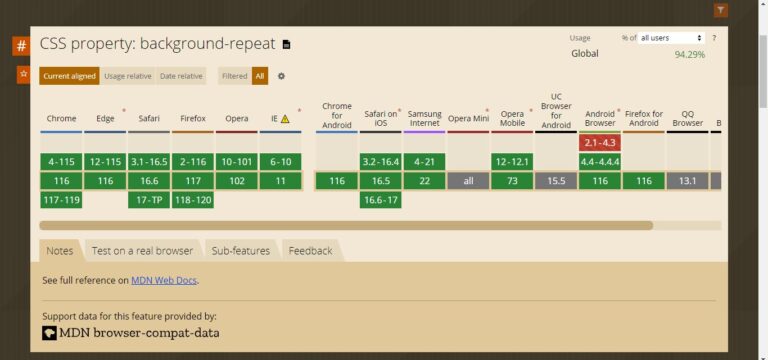Click the Firefox 118-120 cell
This screenshot has width=768, height=360.
click(x=193, y=200)
